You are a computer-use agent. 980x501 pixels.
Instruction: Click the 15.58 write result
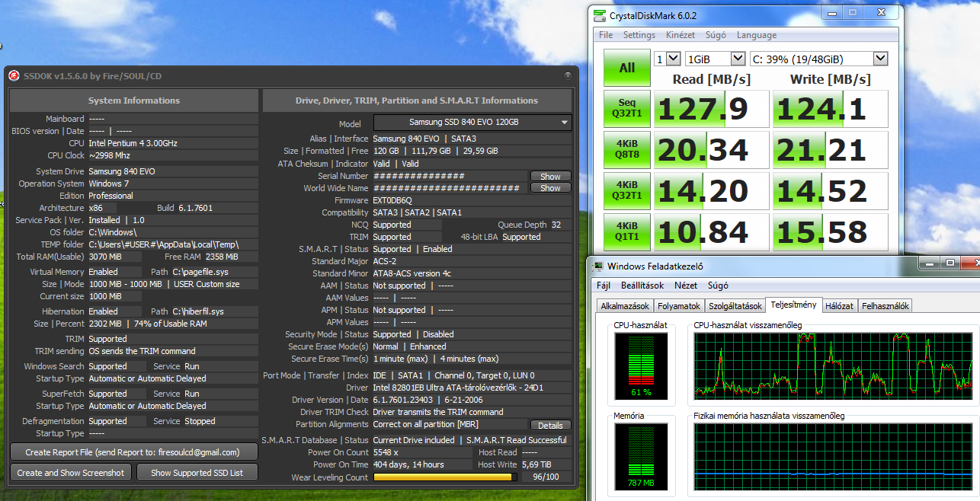pyautogui.click(x=831, y=232)
